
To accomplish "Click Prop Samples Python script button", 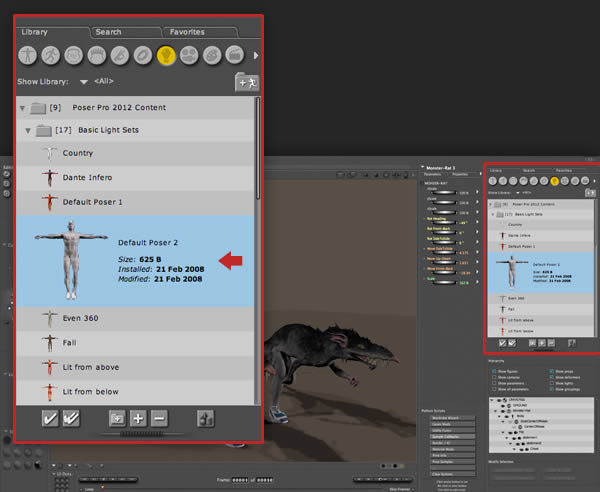I will [x=453, y=462].
